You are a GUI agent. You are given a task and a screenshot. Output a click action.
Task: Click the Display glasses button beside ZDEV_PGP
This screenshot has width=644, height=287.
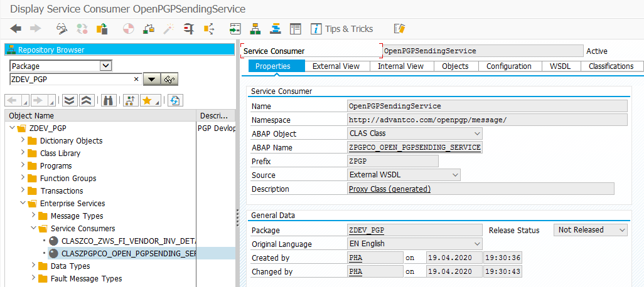tap(169, 80)
